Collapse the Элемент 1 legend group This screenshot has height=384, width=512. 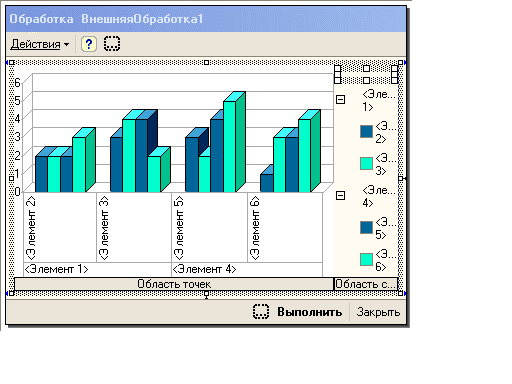click(340, 99)
